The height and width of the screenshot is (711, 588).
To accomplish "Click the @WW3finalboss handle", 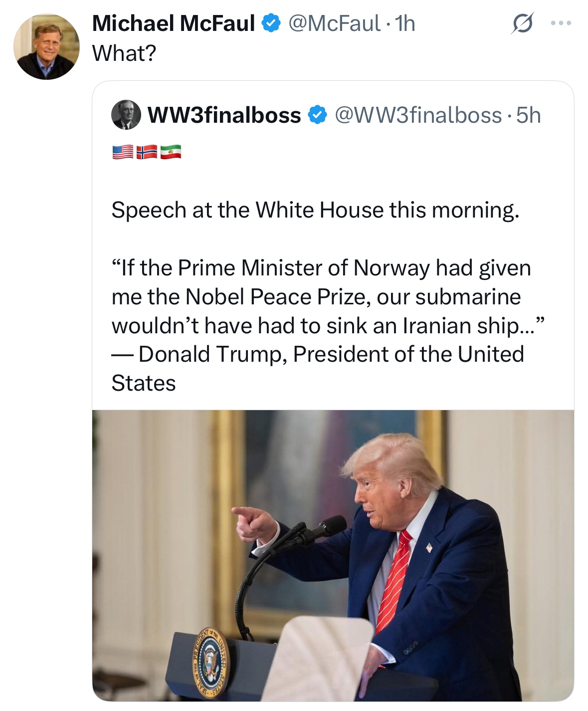I will tap(418, 115).
